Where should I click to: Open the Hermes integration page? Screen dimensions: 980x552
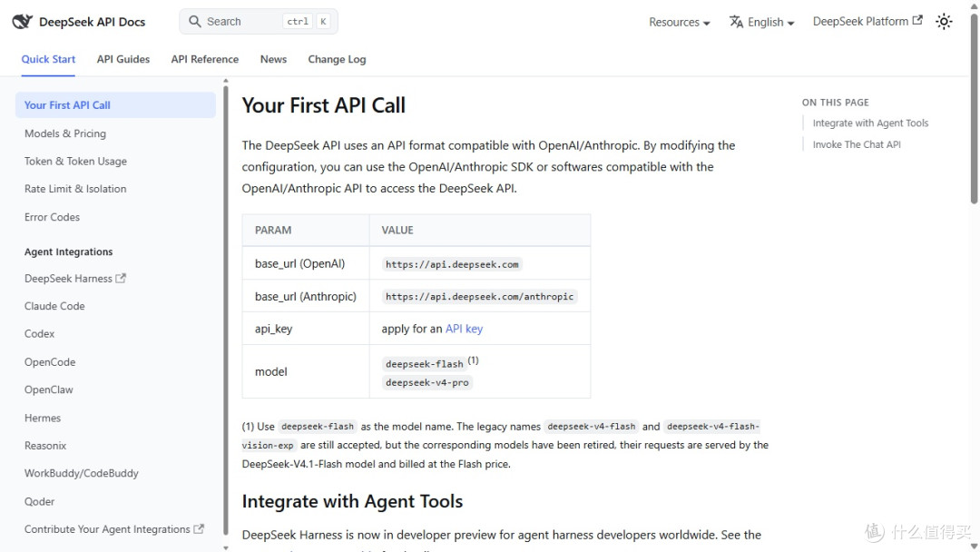point(43,418)
